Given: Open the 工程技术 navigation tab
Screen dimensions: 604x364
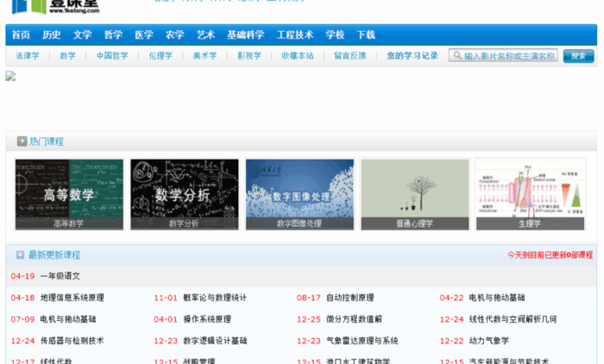Looking at the screenshot, I should point(295,35).
